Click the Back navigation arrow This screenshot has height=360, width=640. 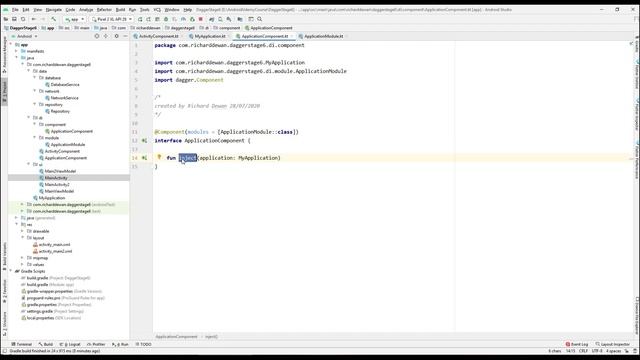pyautogui.click(x=34, y=19)
